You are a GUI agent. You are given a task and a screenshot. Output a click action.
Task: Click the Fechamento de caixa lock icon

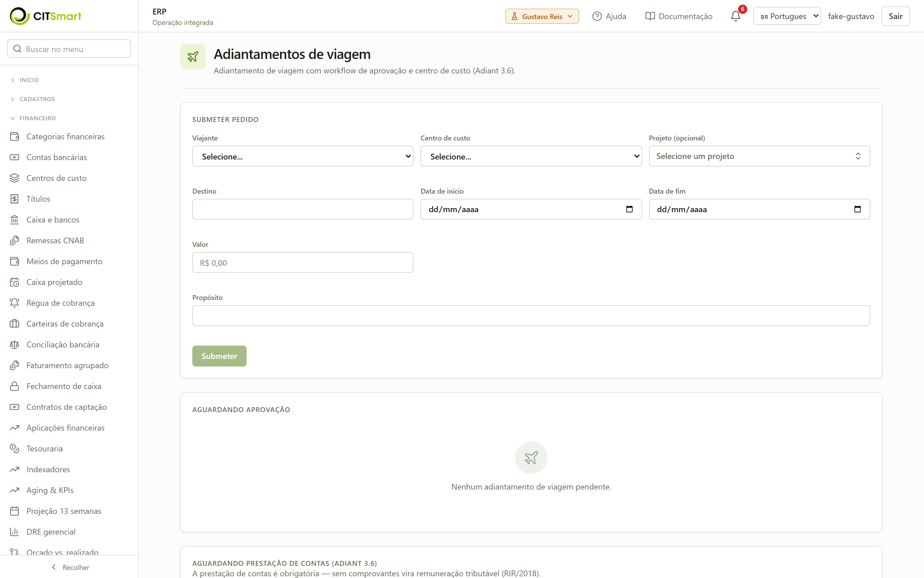[x=14, y=386]
